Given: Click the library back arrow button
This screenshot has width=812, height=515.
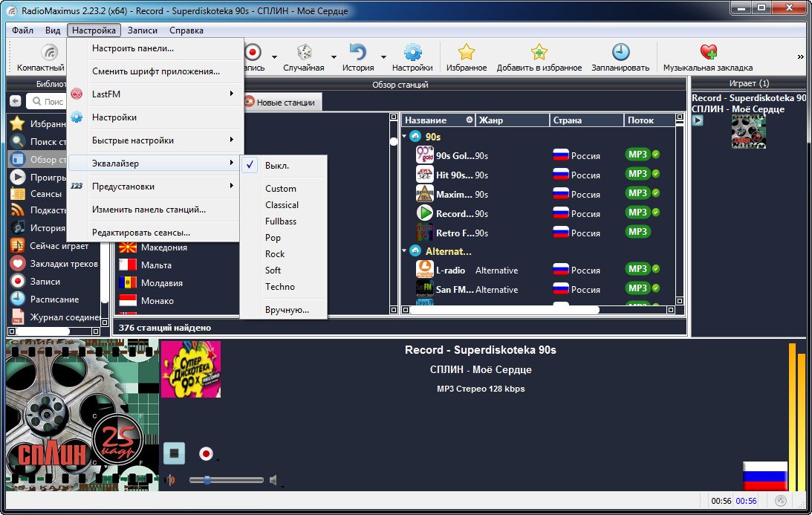Looking at the screenshot, I should [x=16, y=102].
